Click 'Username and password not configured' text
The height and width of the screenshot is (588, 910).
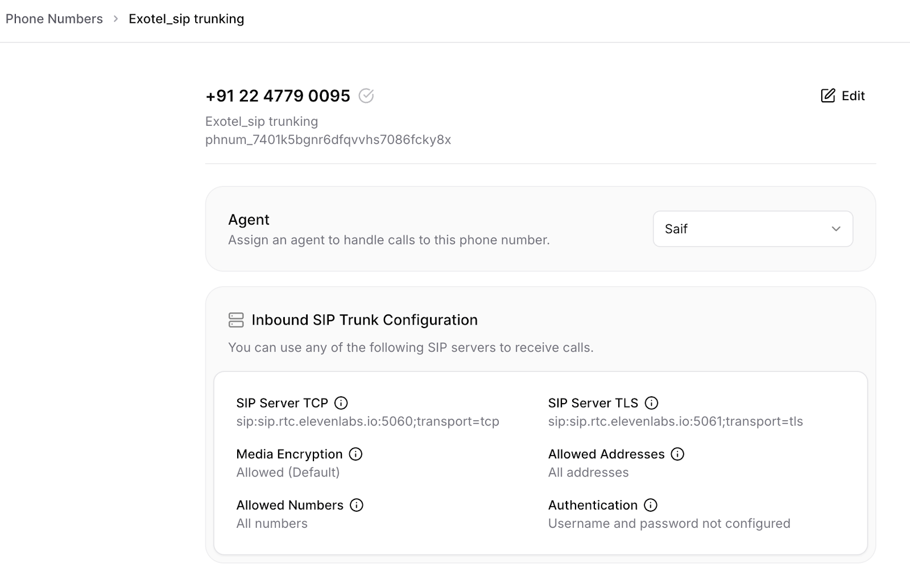point(669,524)
